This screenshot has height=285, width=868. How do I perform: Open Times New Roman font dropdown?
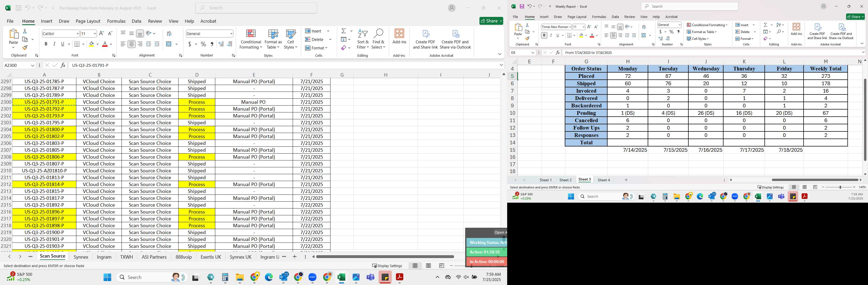(x=570, y=27)
